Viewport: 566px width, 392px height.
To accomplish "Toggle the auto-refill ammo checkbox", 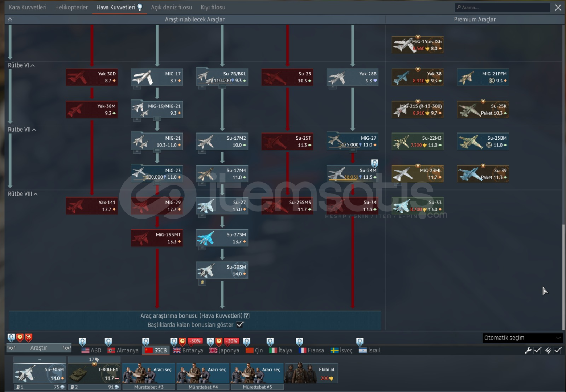I will click(558, 350).
